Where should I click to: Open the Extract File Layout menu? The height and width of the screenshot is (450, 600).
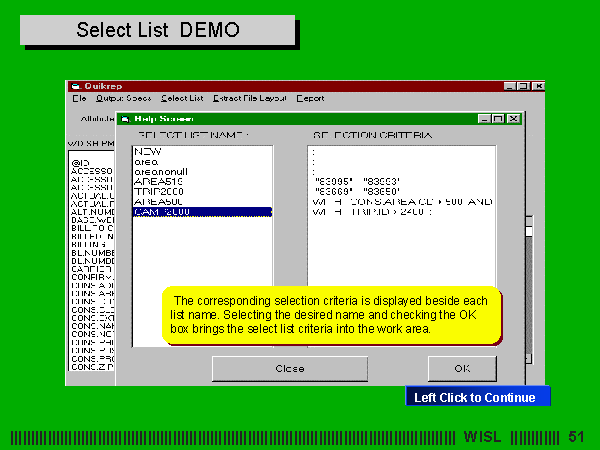point(250,98)
